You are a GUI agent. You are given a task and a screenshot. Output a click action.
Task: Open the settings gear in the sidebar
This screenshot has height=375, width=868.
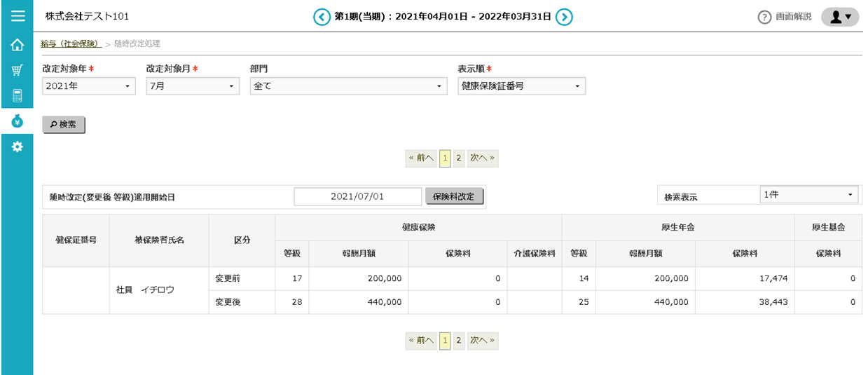[x=18, y=146]
